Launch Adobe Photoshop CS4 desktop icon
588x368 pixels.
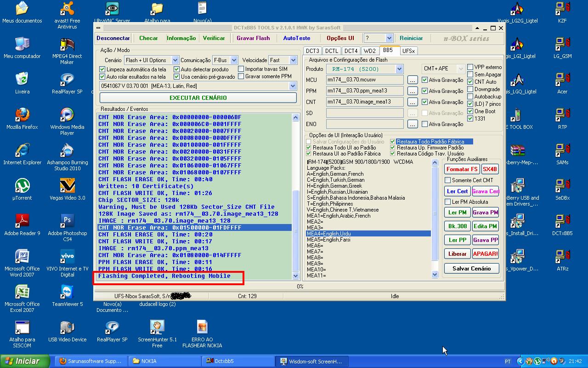click(67, 228)
